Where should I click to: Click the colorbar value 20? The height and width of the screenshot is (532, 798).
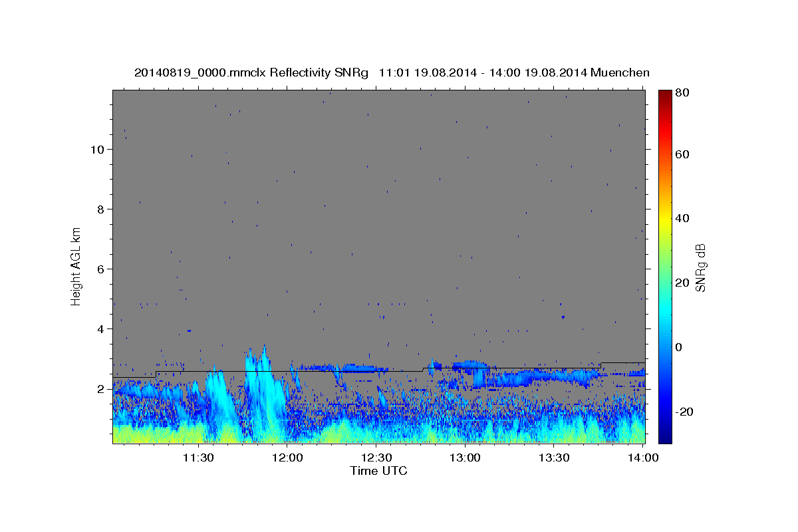(x=682, y=283)
